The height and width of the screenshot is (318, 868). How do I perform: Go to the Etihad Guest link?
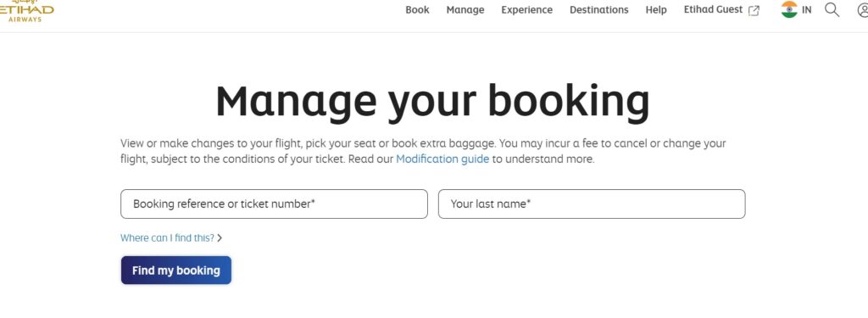(713, 9)
